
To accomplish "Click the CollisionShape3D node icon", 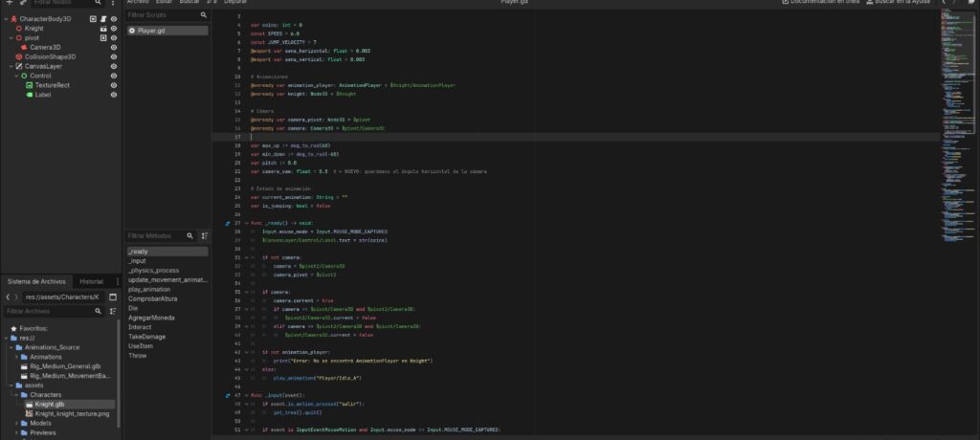I will [19, 56].
